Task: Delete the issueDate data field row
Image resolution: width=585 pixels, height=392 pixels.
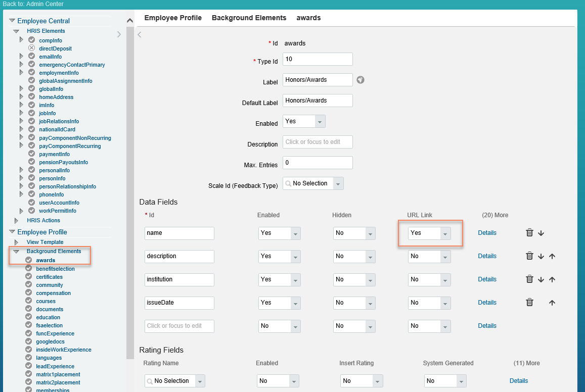Action: (x=529, y=302)
